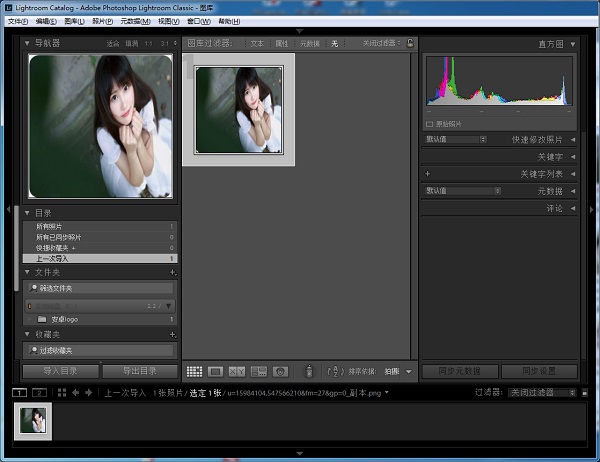Expand the 快速修改照片 panel

coord(573,140)
